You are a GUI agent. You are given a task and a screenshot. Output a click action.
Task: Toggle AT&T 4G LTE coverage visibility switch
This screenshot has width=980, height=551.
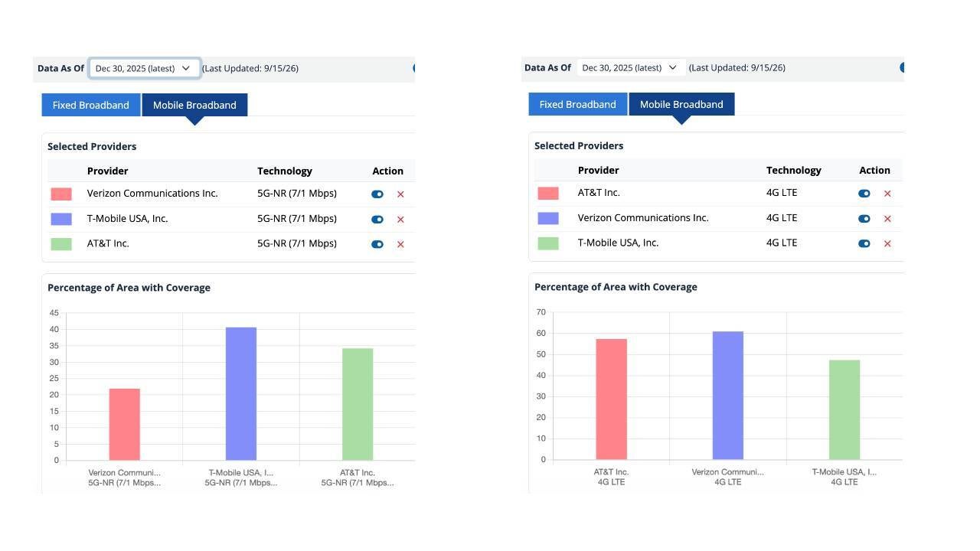point(864,194)
